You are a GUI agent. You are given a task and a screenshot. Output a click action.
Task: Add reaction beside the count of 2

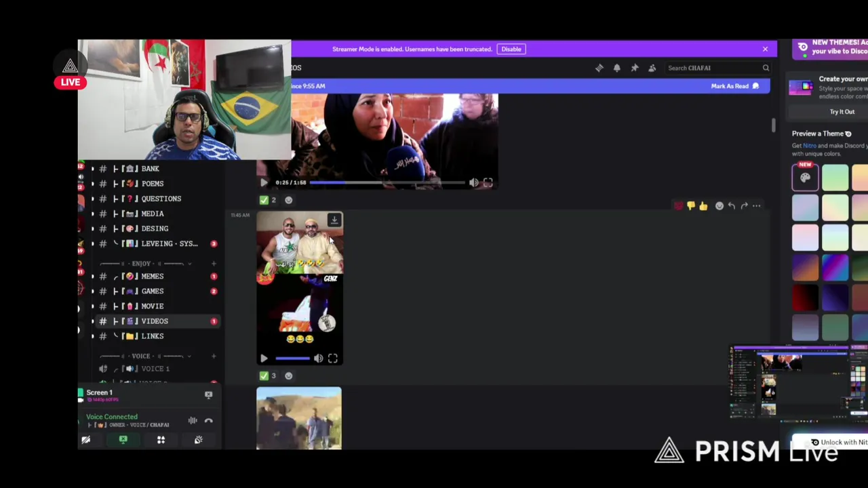click(288, 200)
